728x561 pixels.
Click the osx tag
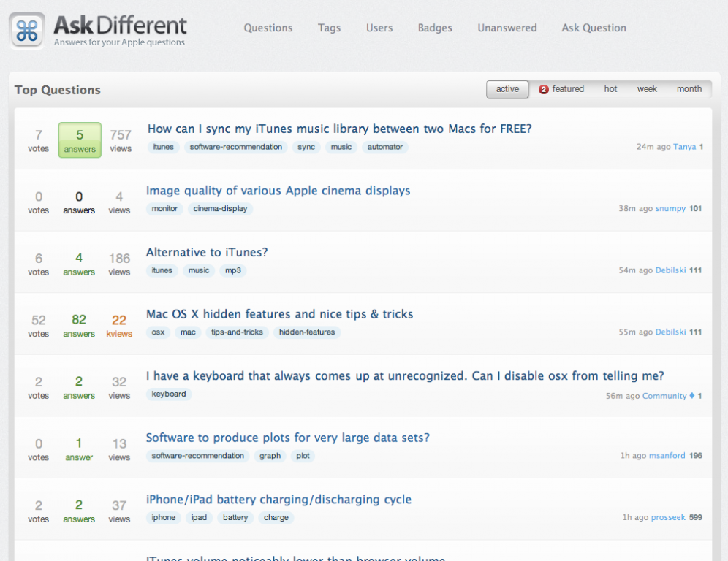[159, 332]
